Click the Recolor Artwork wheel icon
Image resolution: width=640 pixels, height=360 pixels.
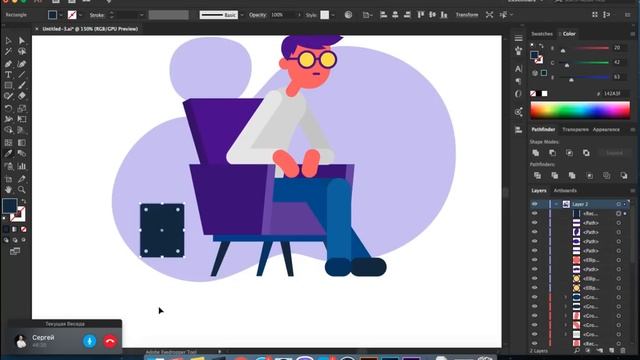[348, 15]
